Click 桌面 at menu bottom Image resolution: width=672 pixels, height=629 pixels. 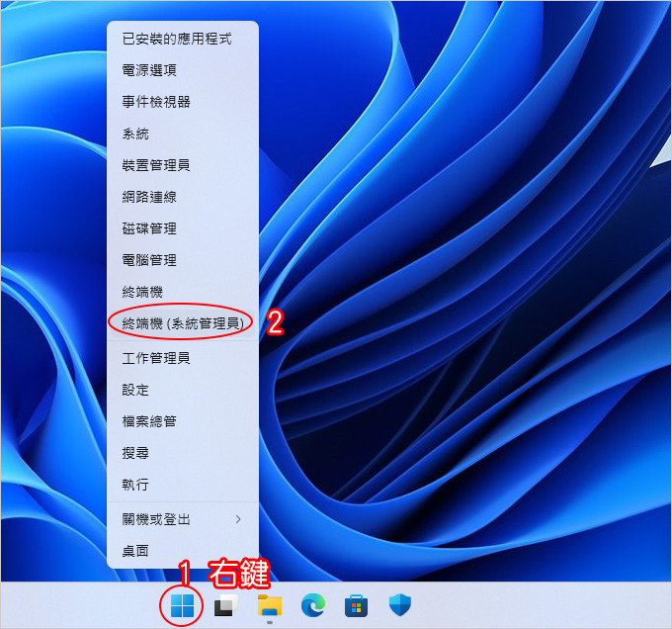point(183,551)
